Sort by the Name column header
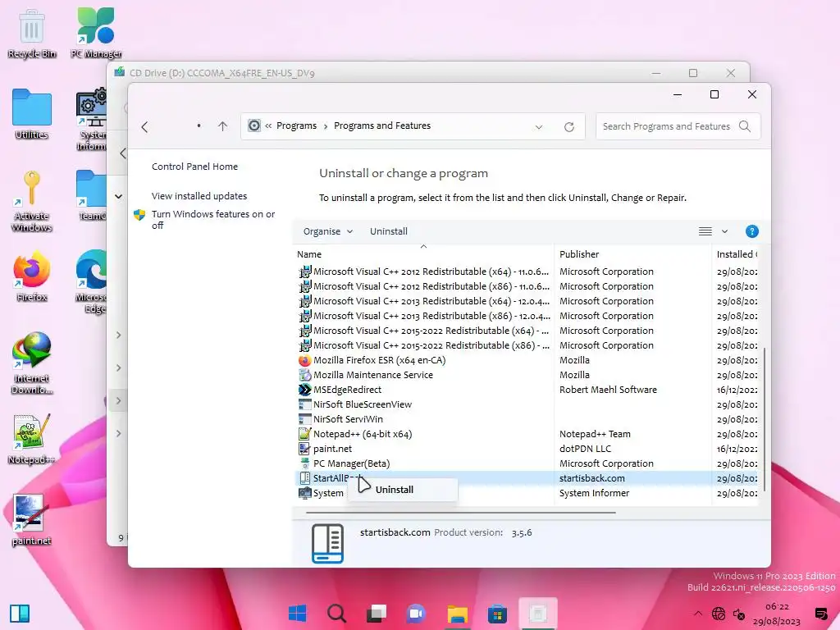This screenshot has height=630, width=840. click(423, 254)
